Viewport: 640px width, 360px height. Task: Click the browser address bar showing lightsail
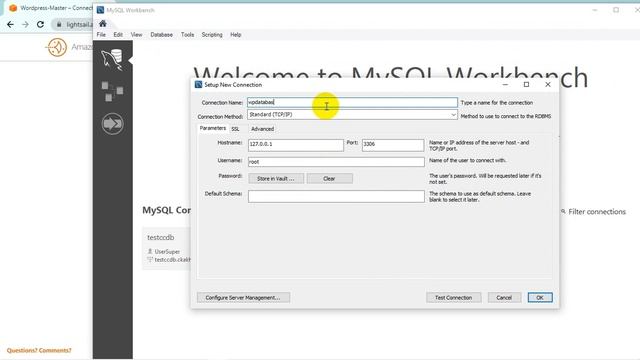(x=73, y=24)
